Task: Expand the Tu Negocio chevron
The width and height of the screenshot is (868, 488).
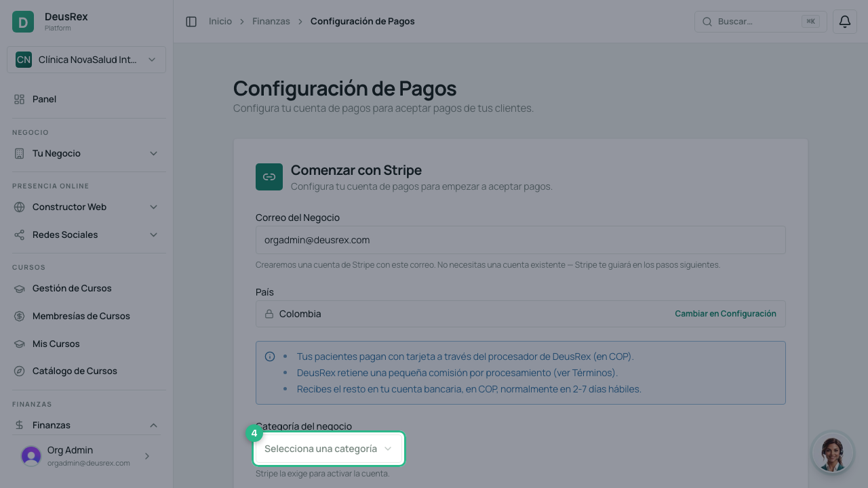Action: click(153, 153)
